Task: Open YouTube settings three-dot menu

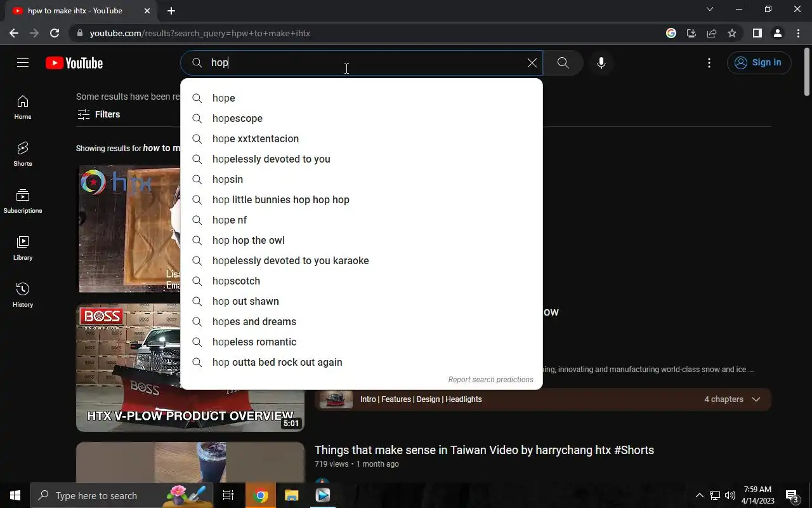Action: point(709,63)
